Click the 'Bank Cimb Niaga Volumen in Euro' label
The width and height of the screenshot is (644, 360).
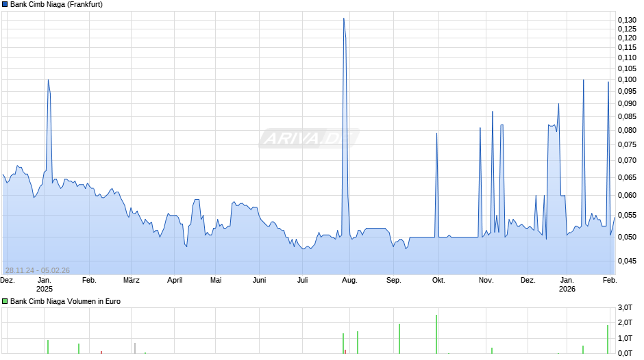(x=65, y=301)
